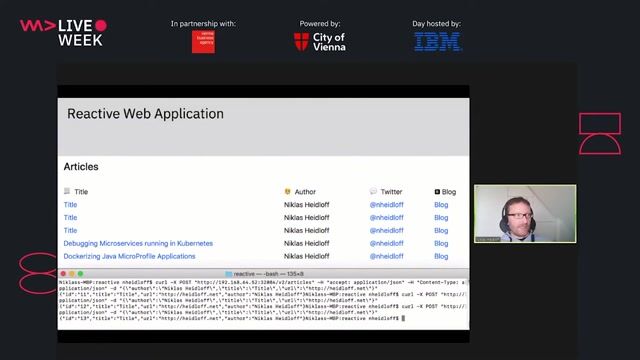Image resolution: width=640 pixels, height=360 pixels.
Task: Open @nheidloff Twitter link in Kubernetes row
Action: [x=387, y=243]
